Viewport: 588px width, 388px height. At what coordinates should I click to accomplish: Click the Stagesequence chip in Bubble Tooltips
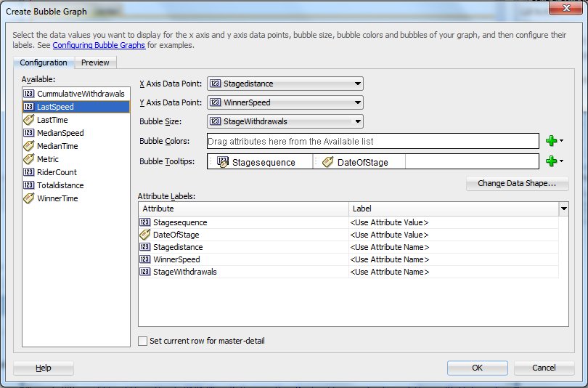click(x=263, y=162)
